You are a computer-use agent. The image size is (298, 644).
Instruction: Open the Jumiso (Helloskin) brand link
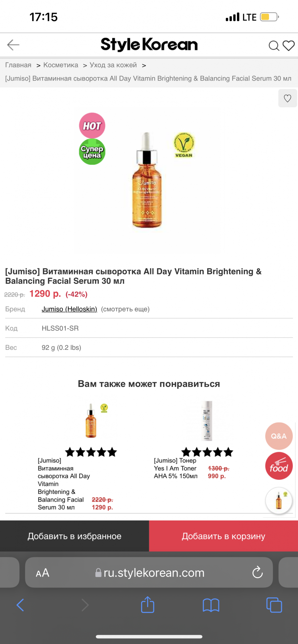click(69, 309)
